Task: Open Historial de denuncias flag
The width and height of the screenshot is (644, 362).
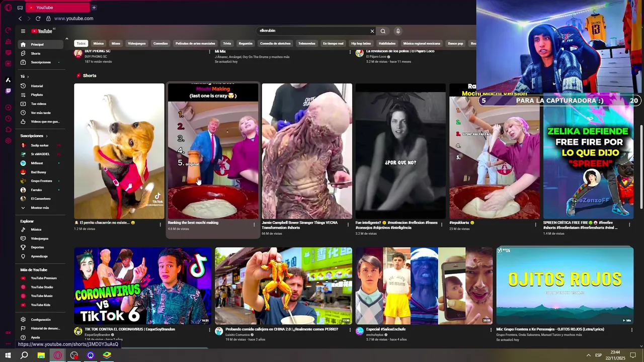Action: pos(40,328)
